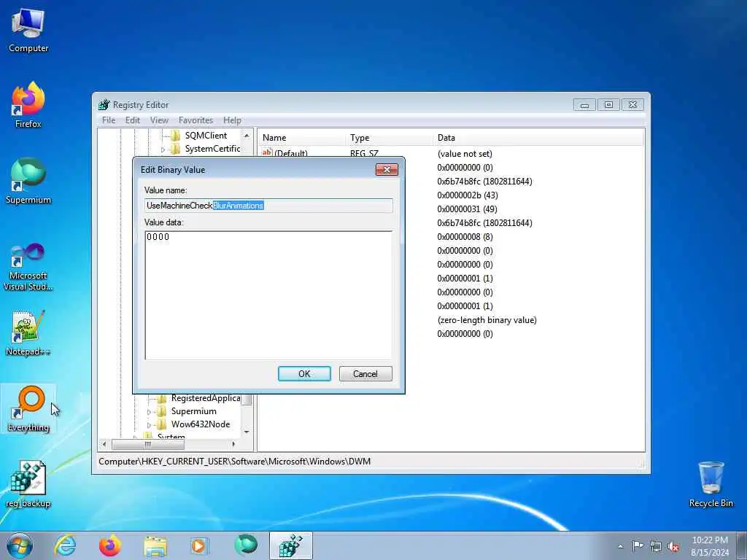
Task: Show hidden system tray icons
Action: click(620, 547)
